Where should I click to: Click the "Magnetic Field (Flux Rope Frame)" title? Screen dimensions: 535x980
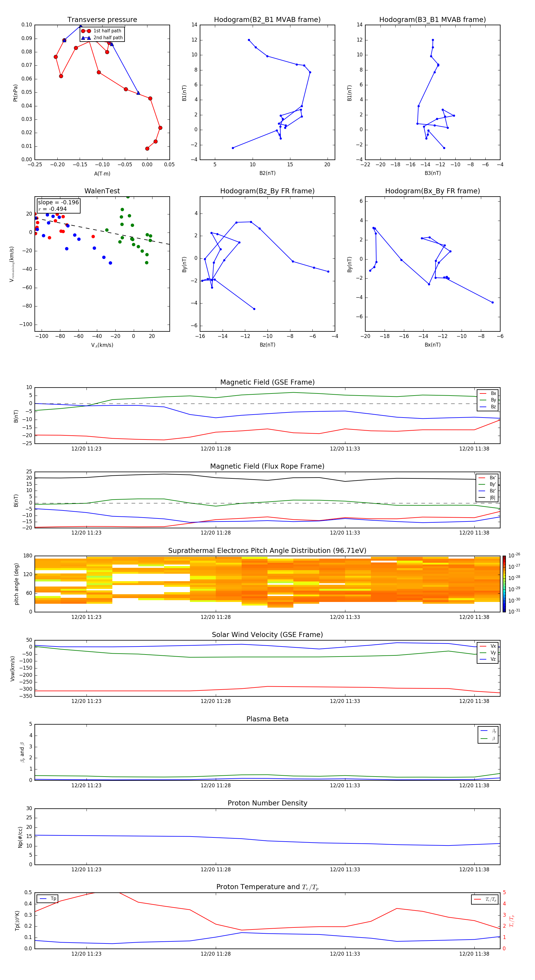(267, 467)
